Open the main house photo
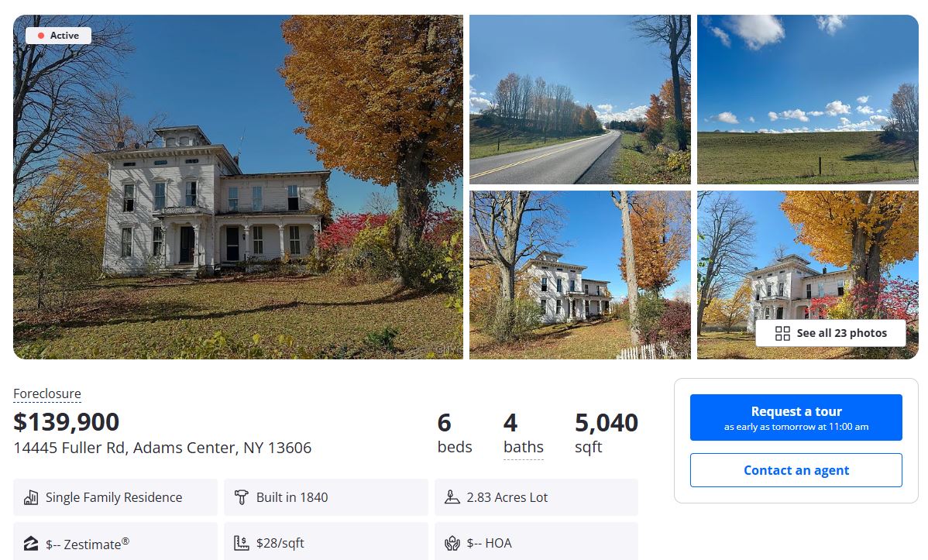The image size is (928, 560). tap(238, 187)
